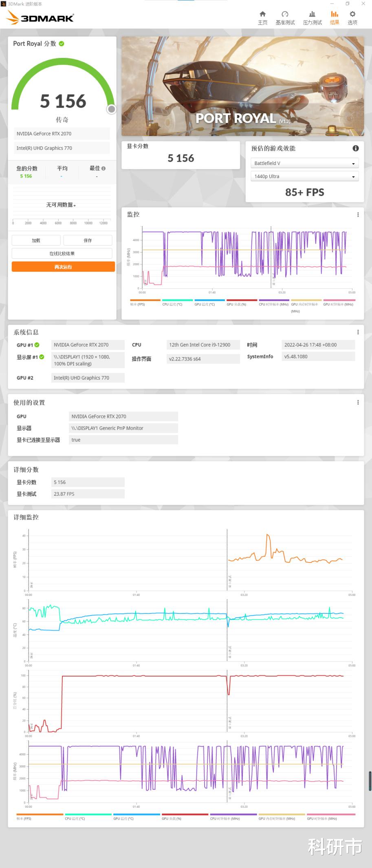Toggle the GPU 负载 (%) legend in monitoring chart
The height and width of the screenshot is (868, 372).
pos(242,303)
